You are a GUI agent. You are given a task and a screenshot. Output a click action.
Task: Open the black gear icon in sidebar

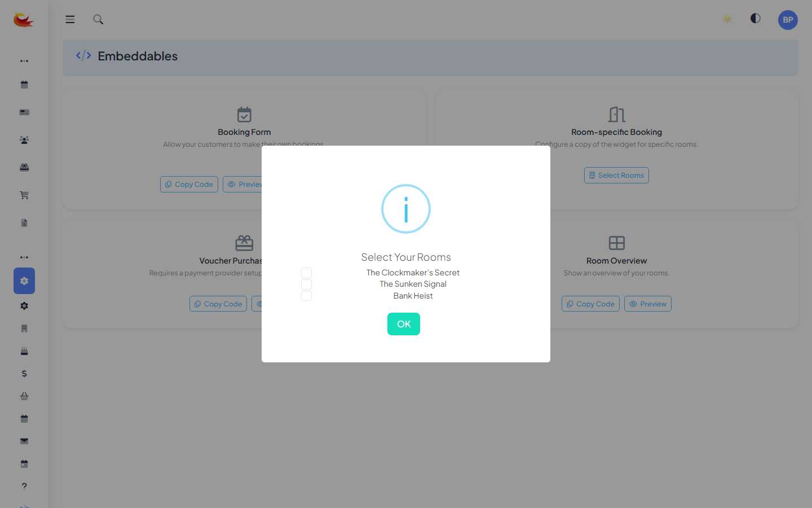24,306
